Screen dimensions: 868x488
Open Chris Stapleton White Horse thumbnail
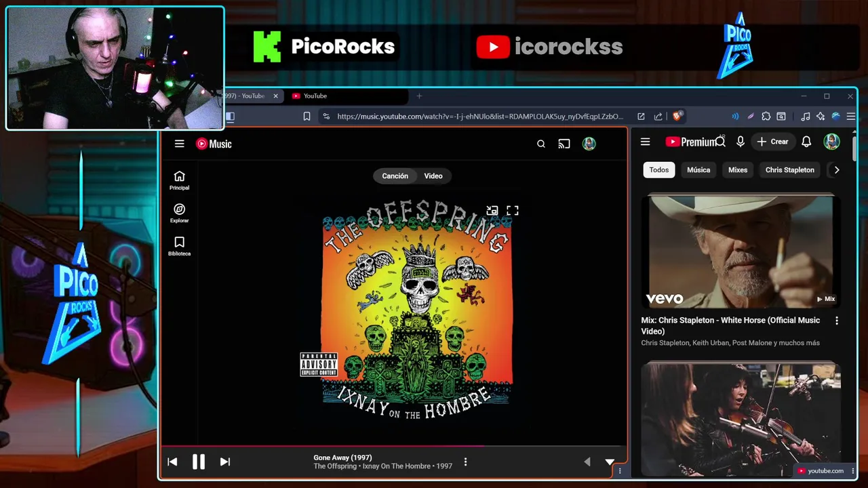point(741,251)
